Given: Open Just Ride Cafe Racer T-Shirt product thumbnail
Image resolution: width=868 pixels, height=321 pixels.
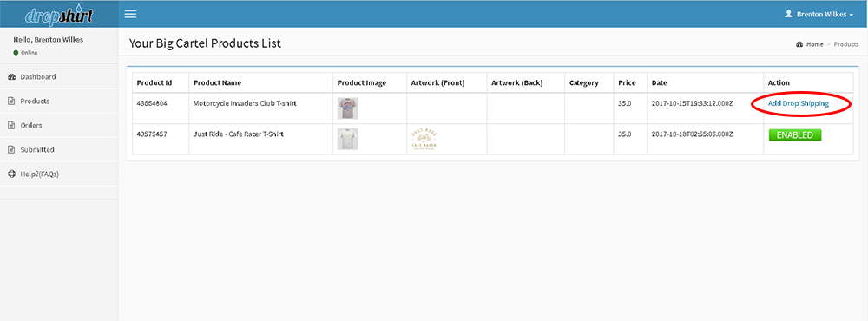Looking at the screenshot, I should coord(348,140).
